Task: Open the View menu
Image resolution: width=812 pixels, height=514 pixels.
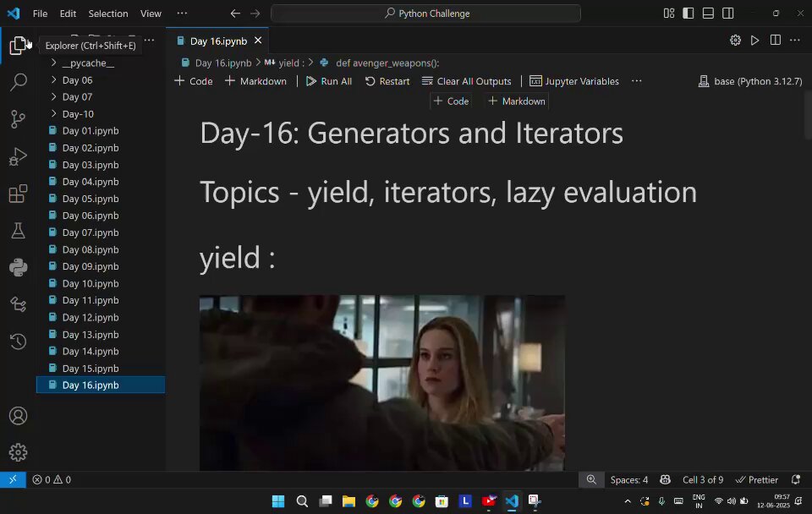Action: 151,14
